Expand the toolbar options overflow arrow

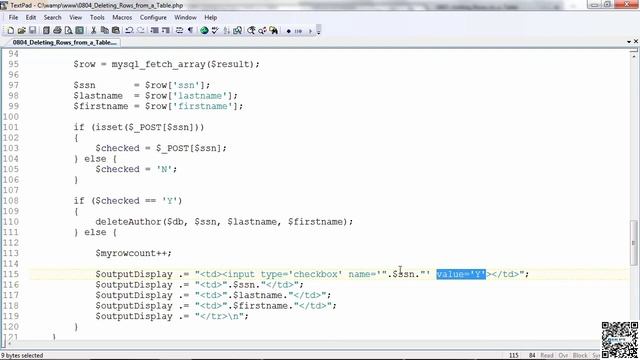coord(319,31)
